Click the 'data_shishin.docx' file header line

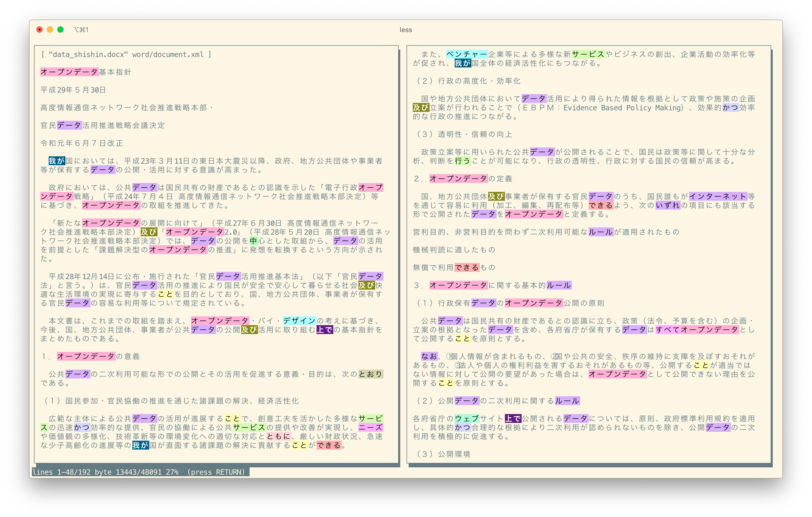pos(126,55)
